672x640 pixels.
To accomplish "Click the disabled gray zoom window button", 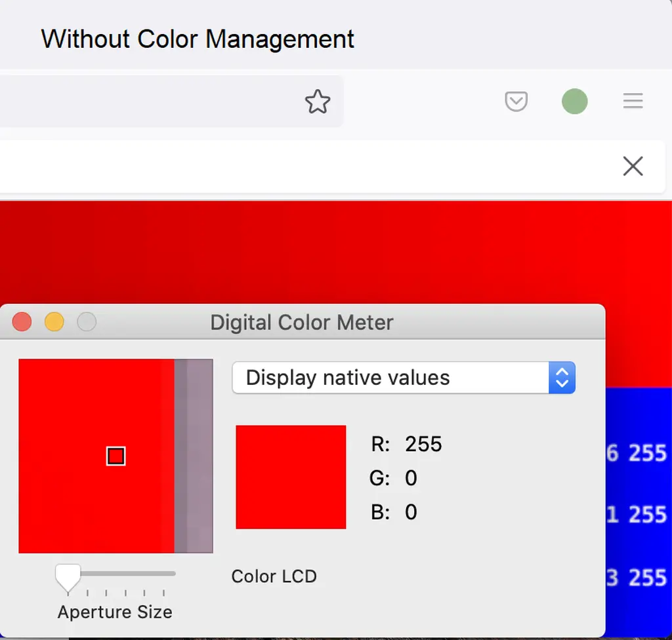I will tap(87, 322).
